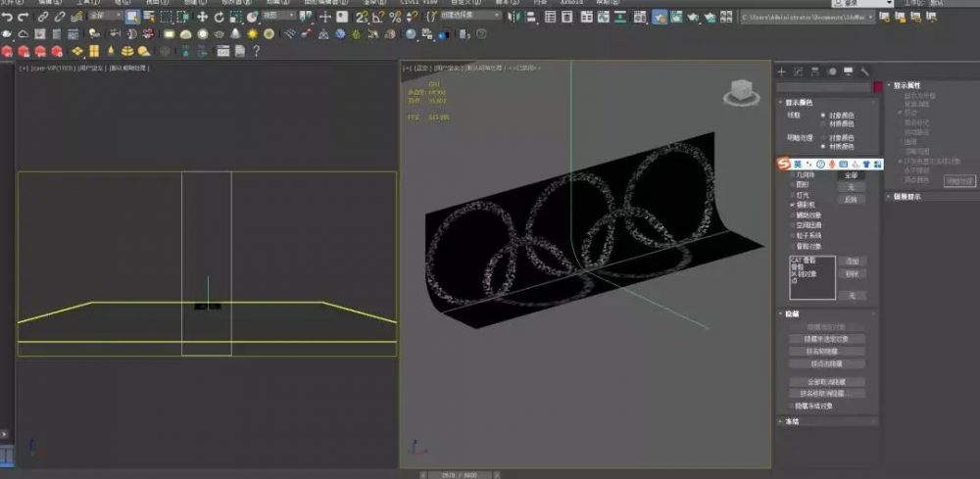Click 全部 button in hide by category
Viewport: 980px width, 479px height.
(852, 175)
